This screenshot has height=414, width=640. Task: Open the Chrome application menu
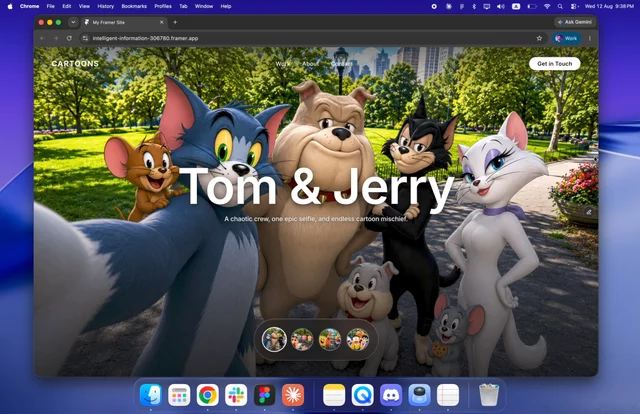point(29,6)
